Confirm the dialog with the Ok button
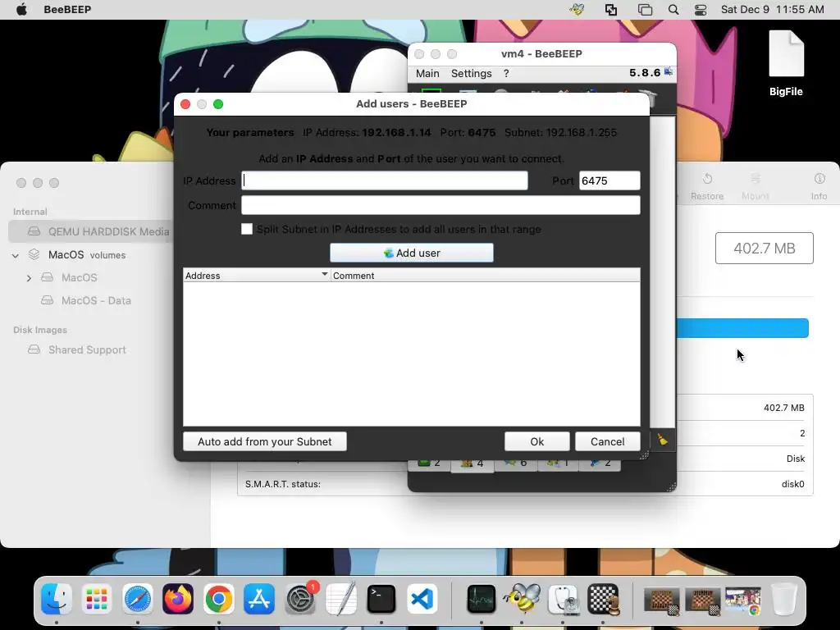840x630 pixels. (536, 441)
